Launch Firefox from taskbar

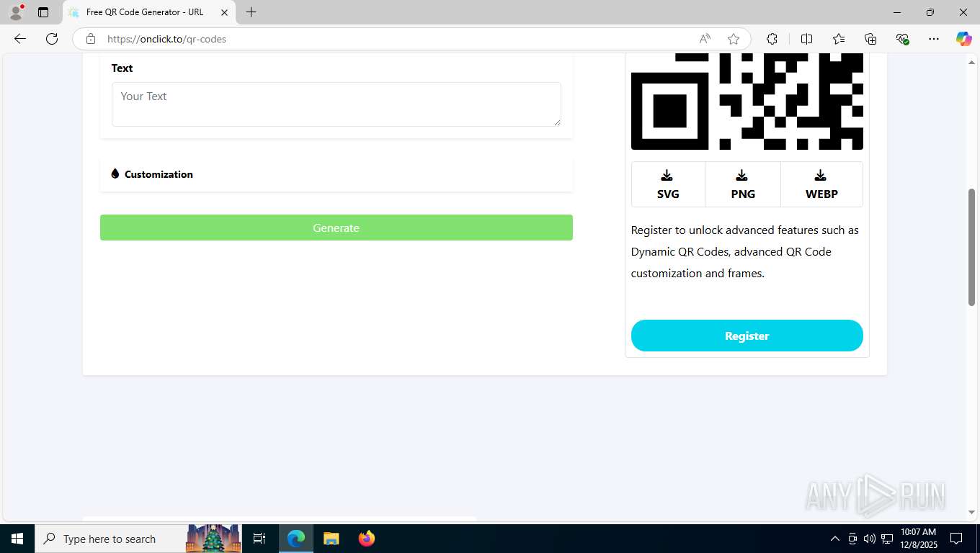[367, 539]
